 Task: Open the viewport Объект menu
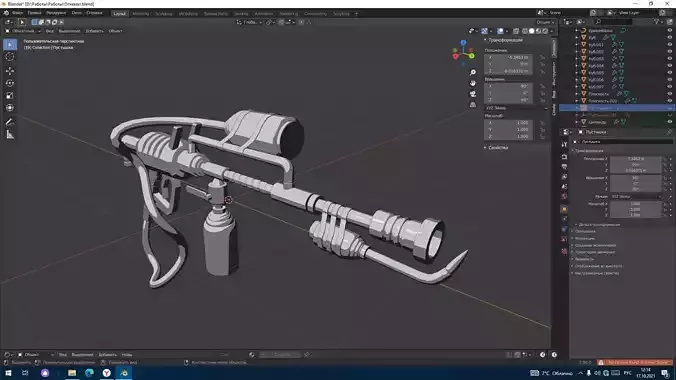point(116,31)
